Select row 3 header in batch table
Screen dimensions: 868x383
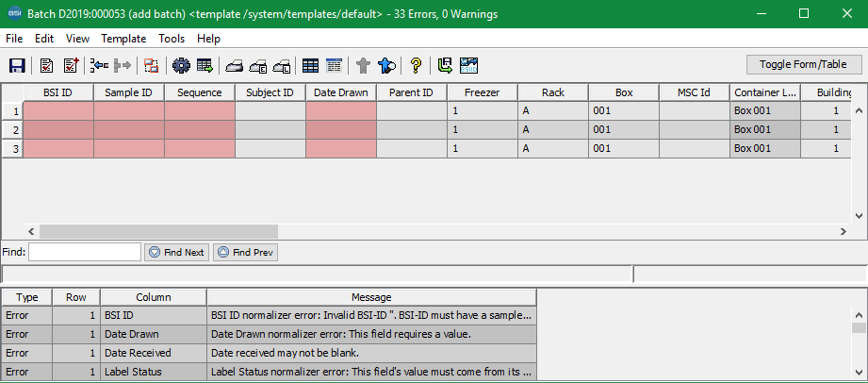(x=12, y=148)
